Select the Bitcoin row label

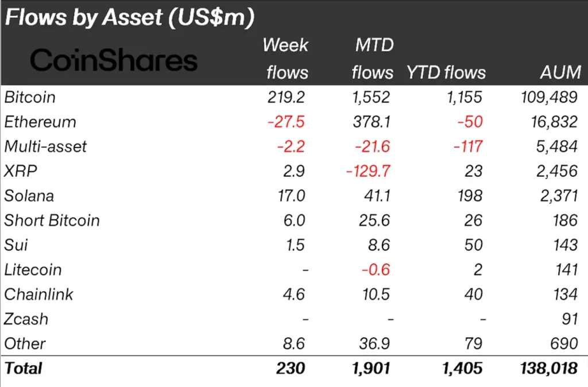[30, 97]
